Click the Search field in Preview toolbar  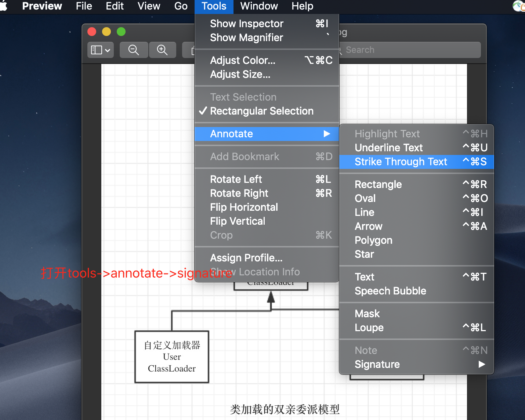[x=409, y=50]
